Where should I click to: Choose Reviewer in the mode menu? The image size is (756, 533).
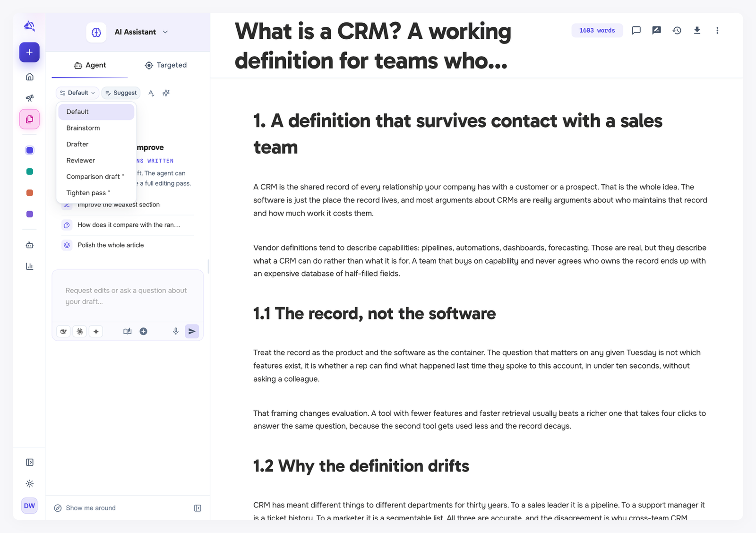(96, 161)
